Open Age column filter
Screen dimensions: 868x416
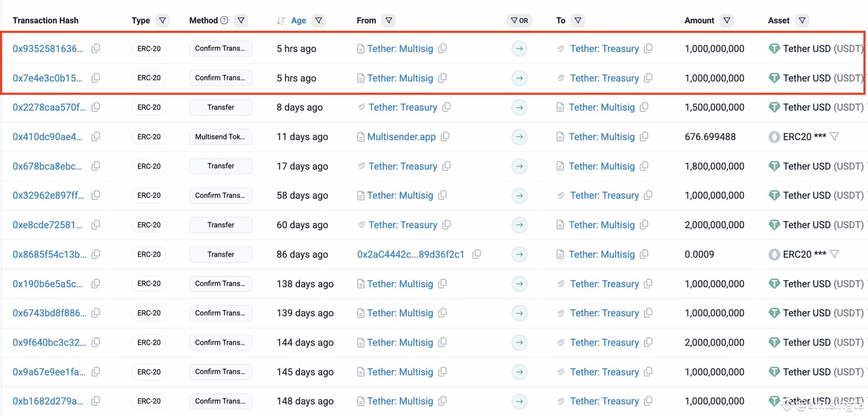(318, 21)
